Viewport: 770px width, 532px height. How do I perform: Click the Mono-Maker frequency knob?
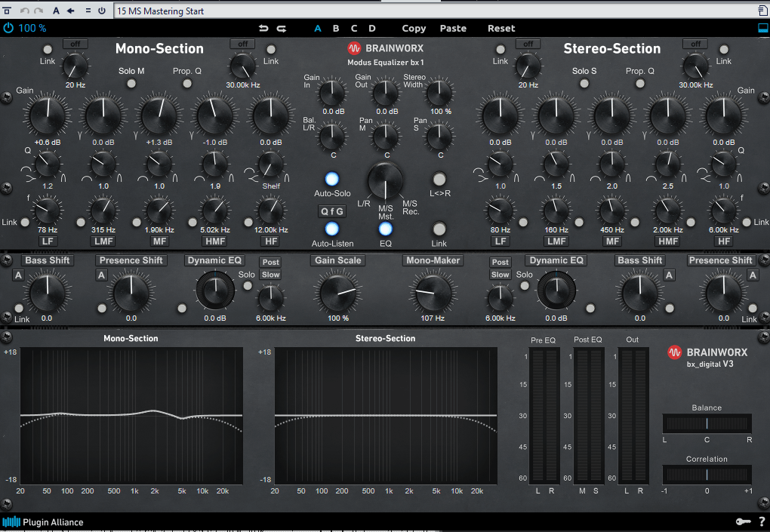433,292
